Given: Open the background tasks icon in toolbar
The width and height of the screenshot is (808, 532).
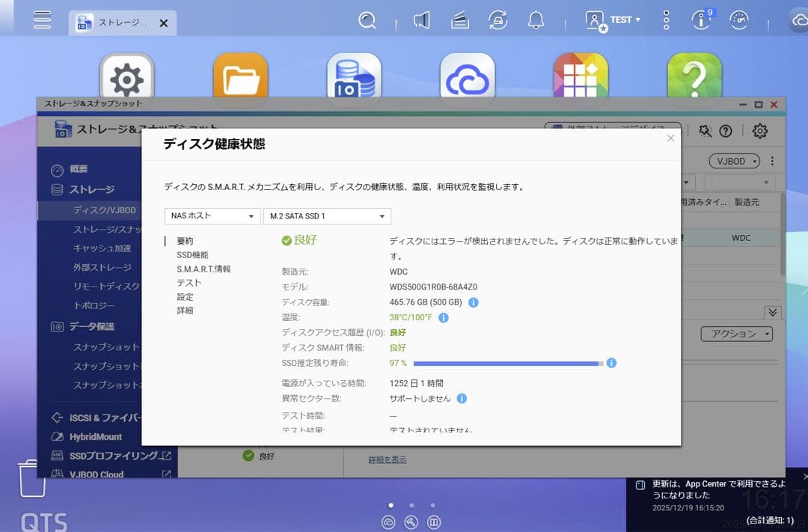Looking at the screenshot, I should [498, 19].
